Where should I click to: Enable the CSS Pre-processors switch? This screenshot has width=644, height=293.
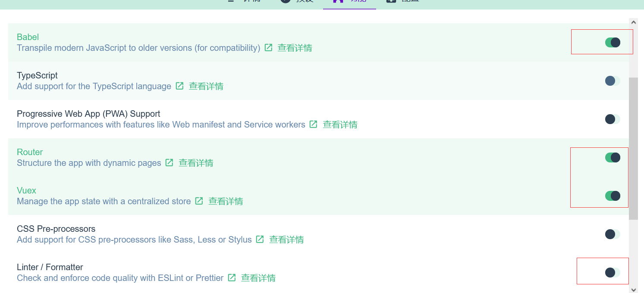click(x=613, y=234)
